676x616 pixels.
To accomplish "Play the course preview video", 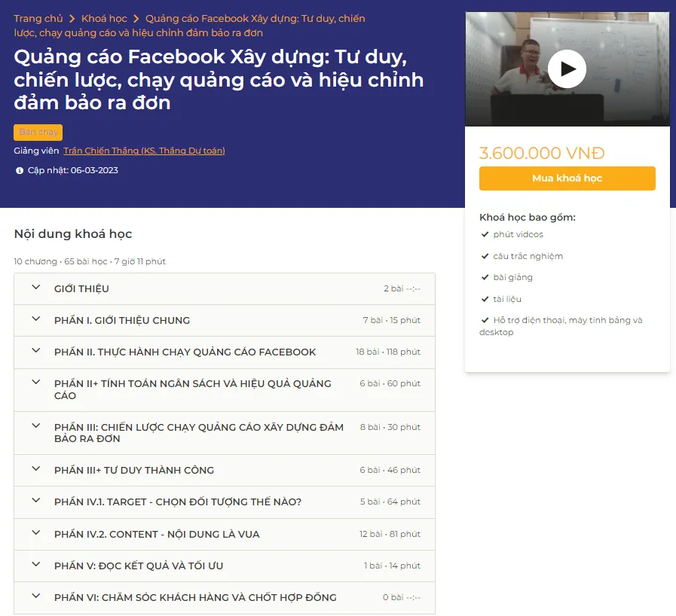I will pos(567,69).
